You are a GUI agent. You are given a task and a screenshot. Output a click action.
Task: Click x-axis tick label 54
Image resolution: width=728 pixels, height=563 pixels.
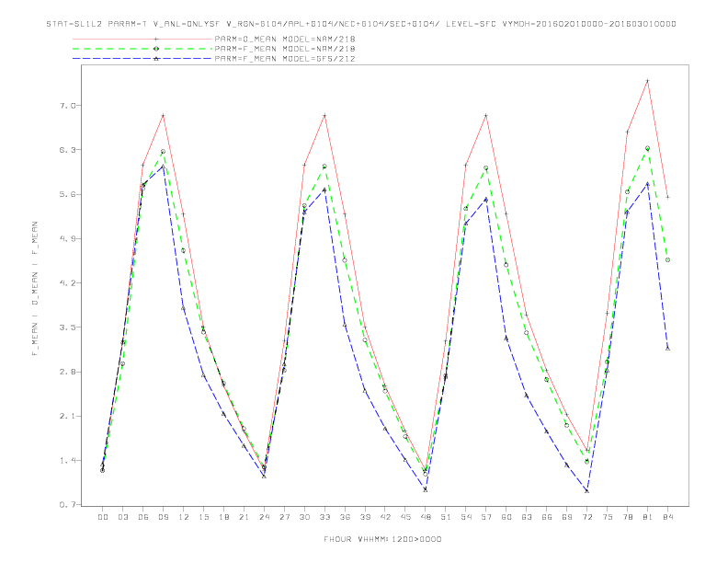click(466, 517)
